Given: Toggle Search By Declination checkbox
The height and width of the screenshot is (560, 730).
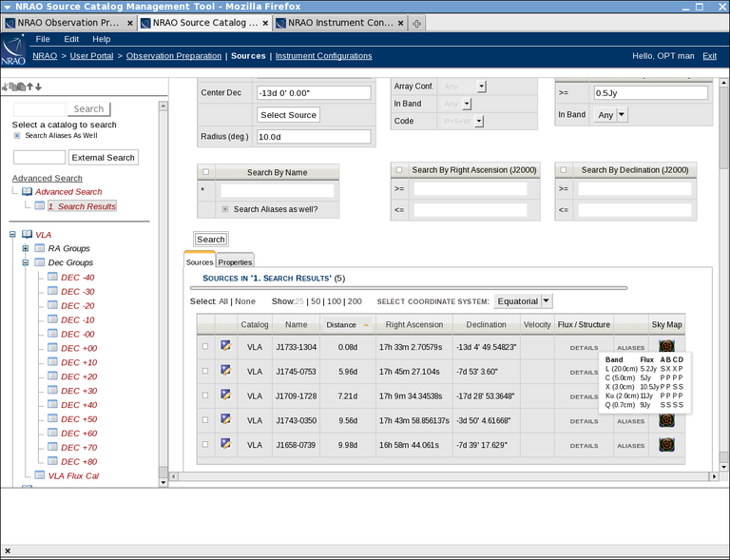Looking at the screenshot, I should tap(563, 170).
